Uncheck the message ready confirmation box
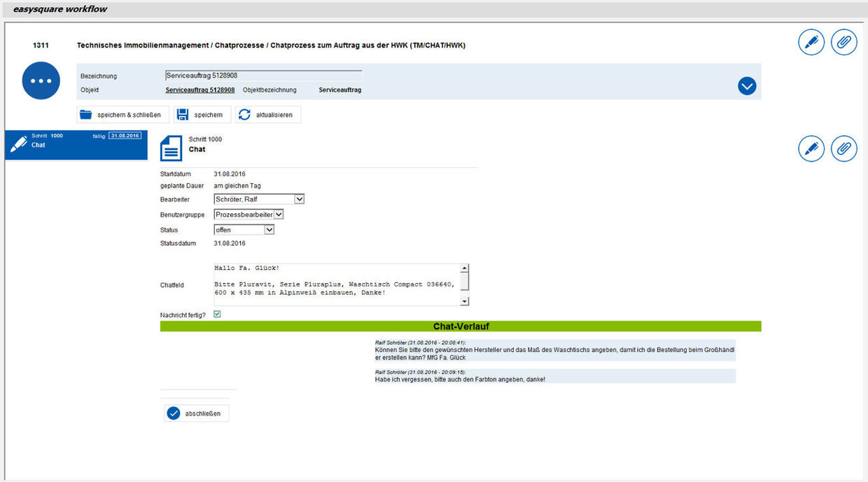Screen dimensions: 868x482 click(x=217, y=313)
